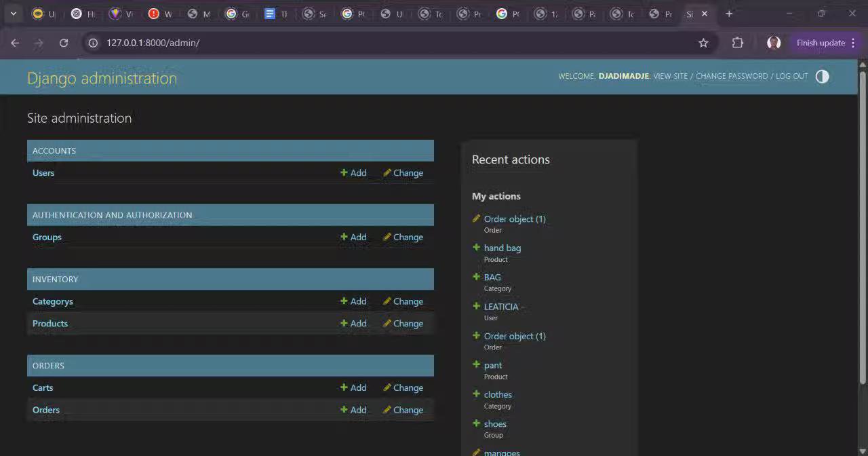The image size is (868, 456).
Task: Open the Orders app section header
Action: 48,366
